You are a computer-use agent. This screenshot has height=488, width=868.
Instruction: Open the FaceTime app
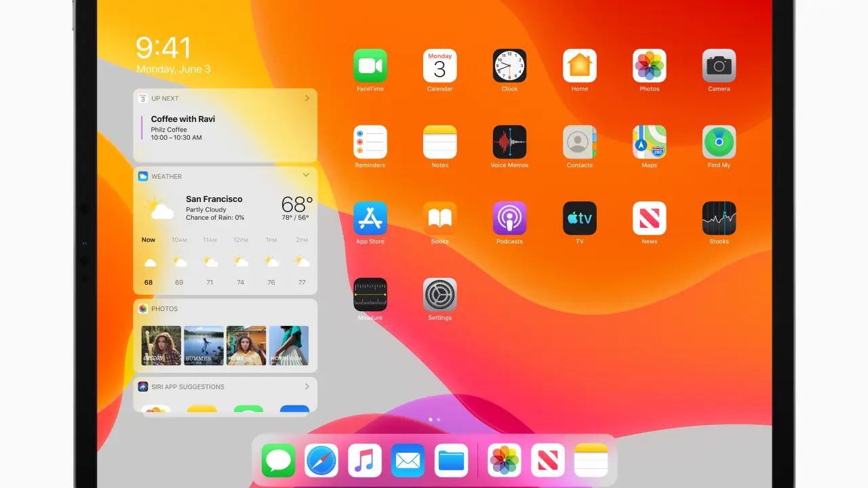370,66
